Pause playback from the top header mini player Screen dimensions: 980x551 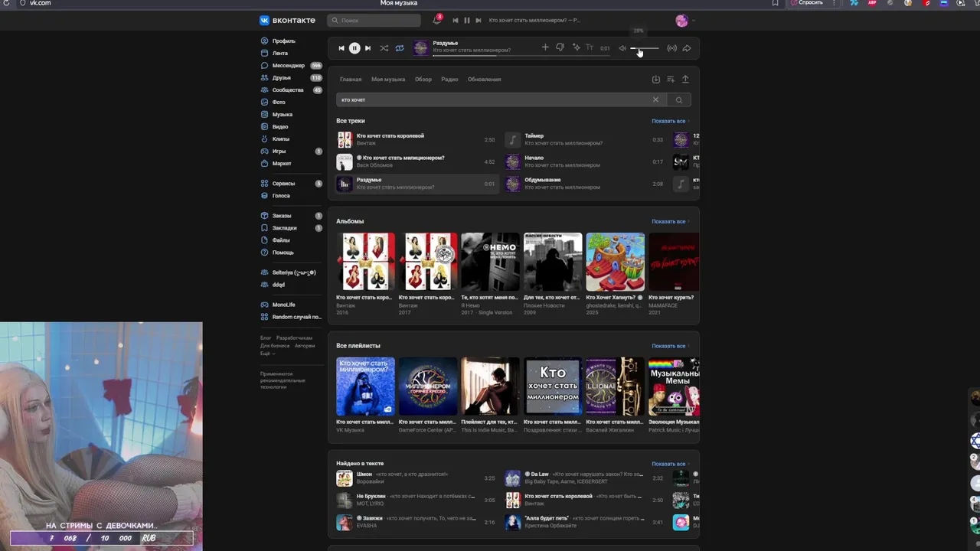pos(467,21)
